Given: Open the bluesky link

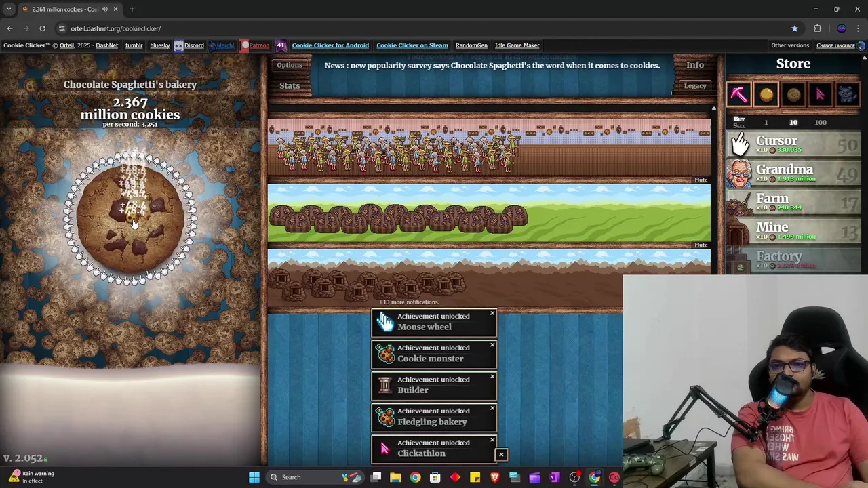Looking at the screenshot, I should [160, 45].
